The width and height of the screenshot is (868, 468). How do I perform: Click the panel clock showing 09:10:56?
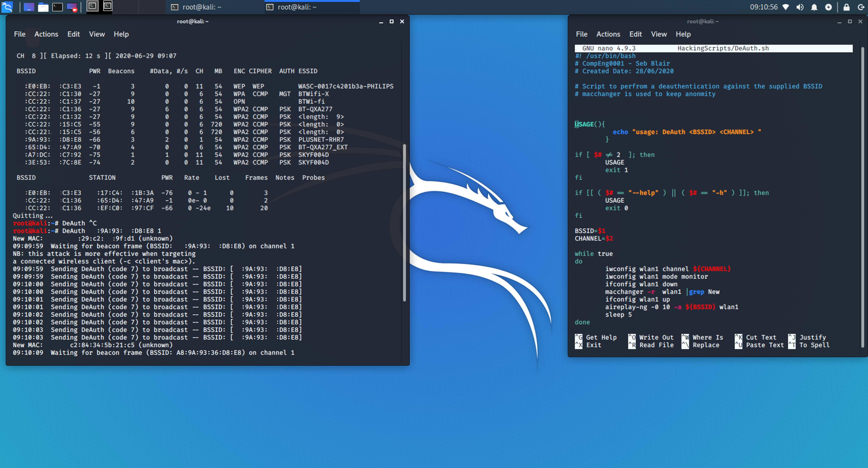[x=763, y=7]
